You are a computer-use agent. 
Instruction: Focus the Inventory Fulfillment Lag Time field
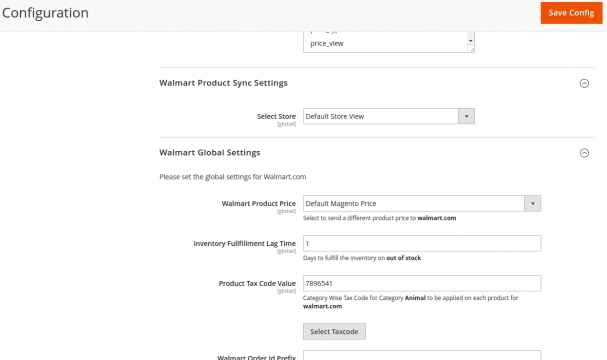422,243
